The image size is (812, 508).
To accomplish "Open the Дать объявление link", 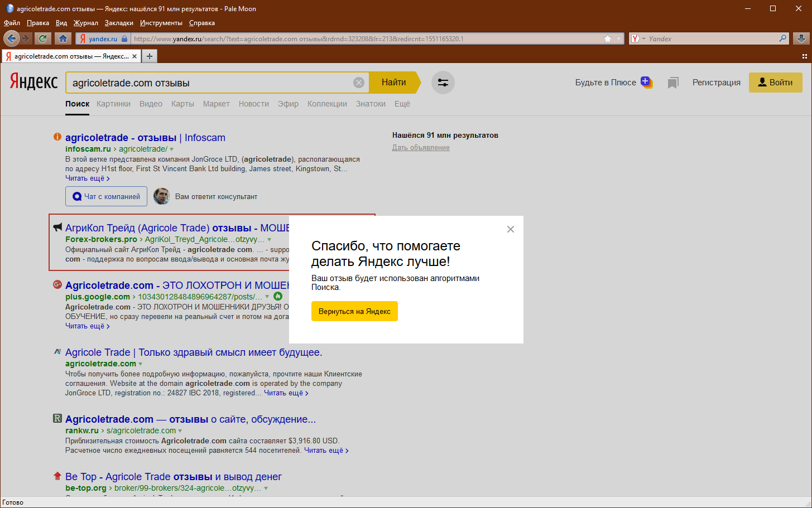I will (x=421, y=148).
